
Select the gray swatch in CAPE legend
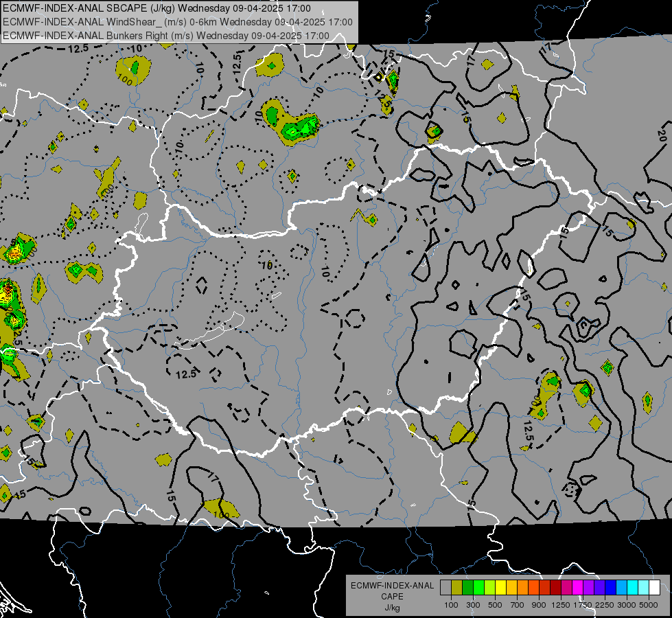pos(445,588)
